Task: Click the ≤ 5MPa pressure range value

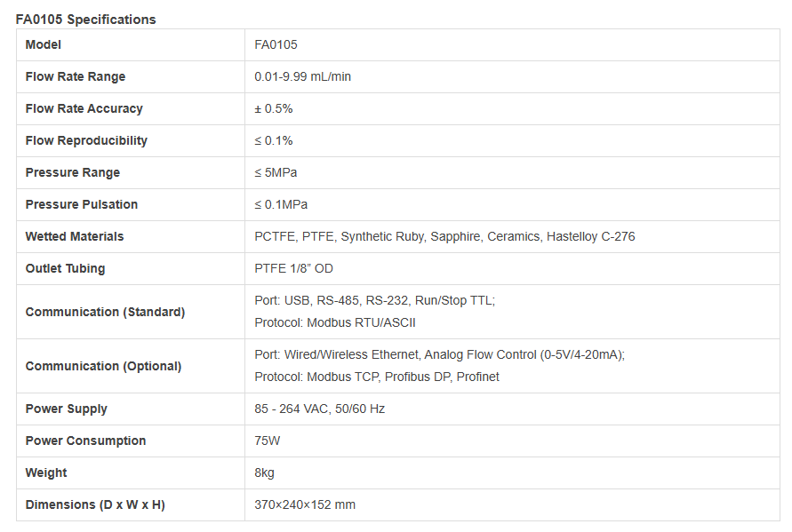Action: pos(276,172)
